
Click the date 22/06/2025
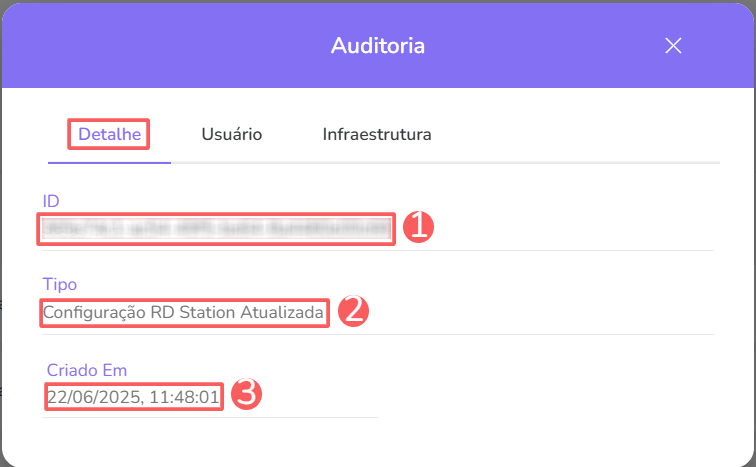click(93, 396)
